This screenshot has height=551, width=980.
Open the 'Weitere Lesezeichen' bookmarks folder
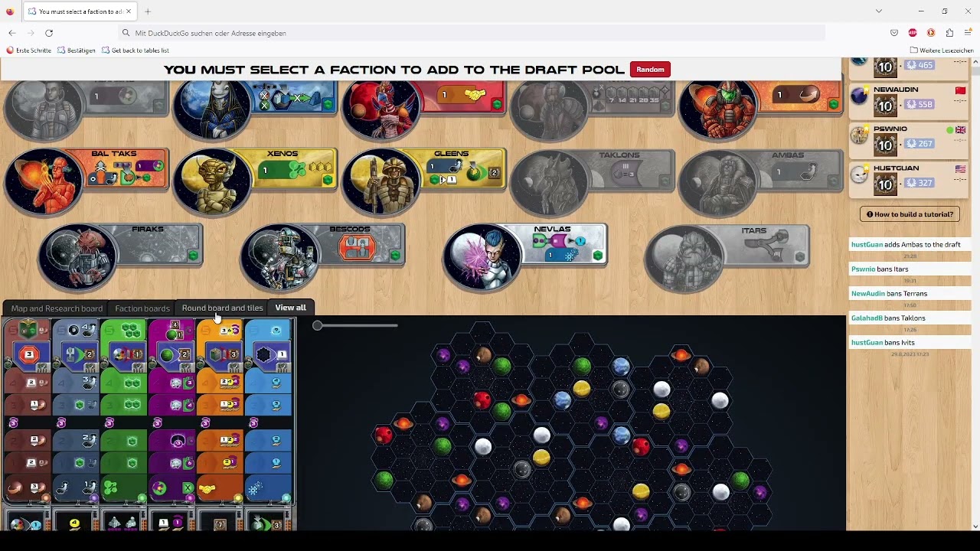click(942, 51)
